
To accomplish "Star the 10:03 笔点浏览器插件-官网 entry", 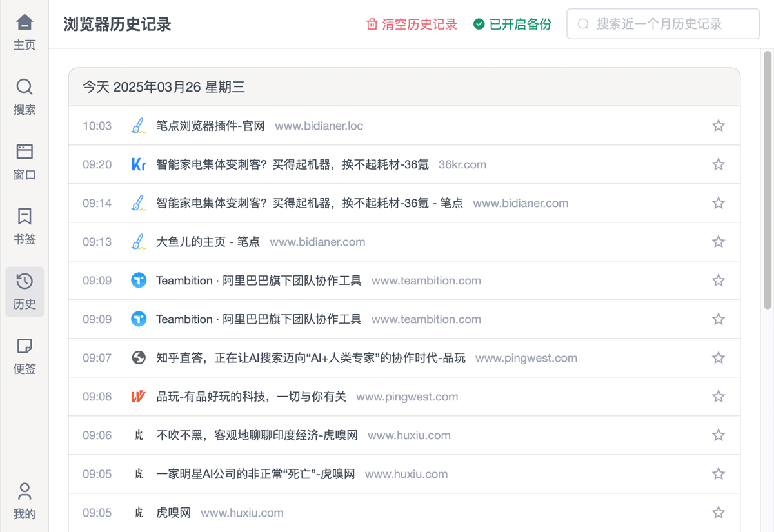I will [719, 126].
